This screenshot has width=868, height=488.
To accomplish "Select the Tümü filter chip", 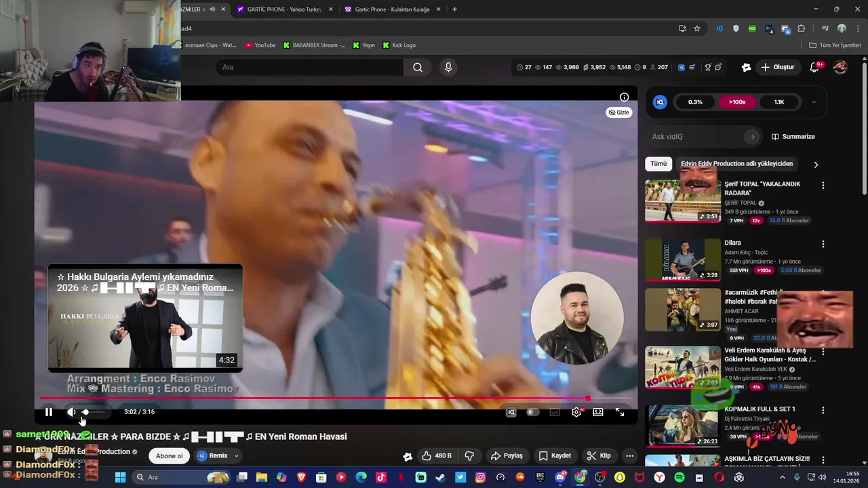I will (x=658, y=164).
